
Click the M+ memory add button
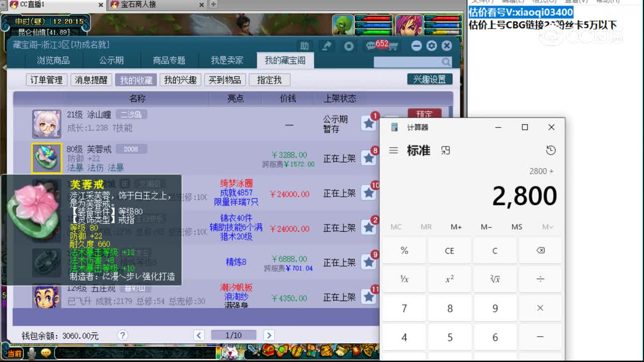(456, 227)
